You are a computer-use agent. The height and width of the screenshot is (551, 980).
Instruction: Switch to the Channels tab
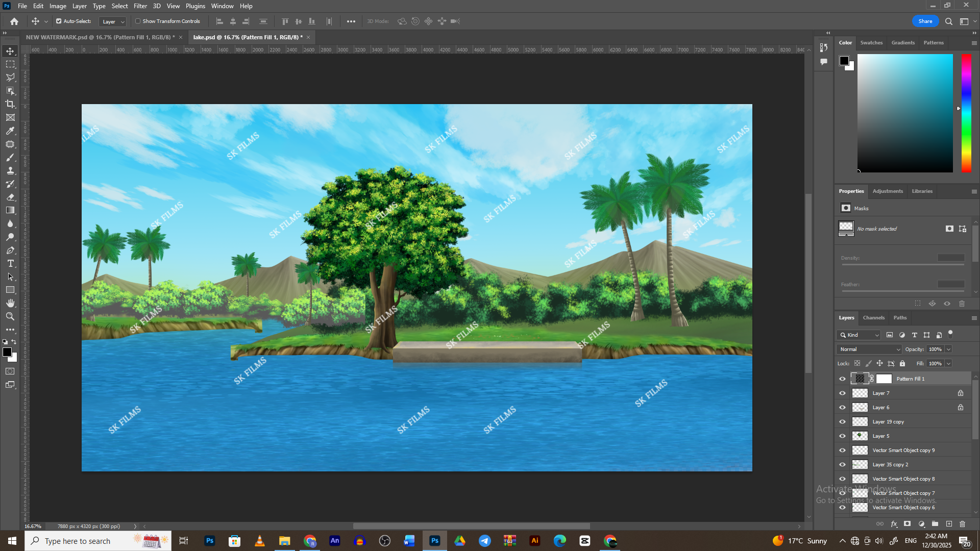873,318
